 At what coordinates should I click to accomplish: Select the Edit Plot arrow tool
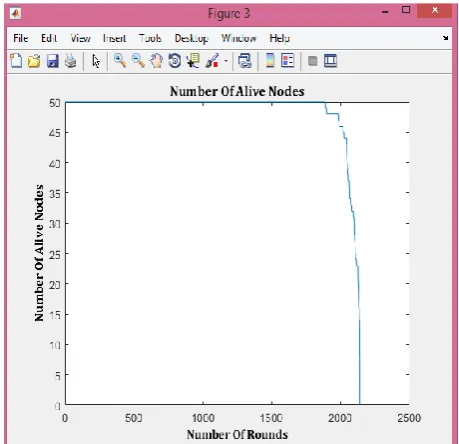pos(96,61)
